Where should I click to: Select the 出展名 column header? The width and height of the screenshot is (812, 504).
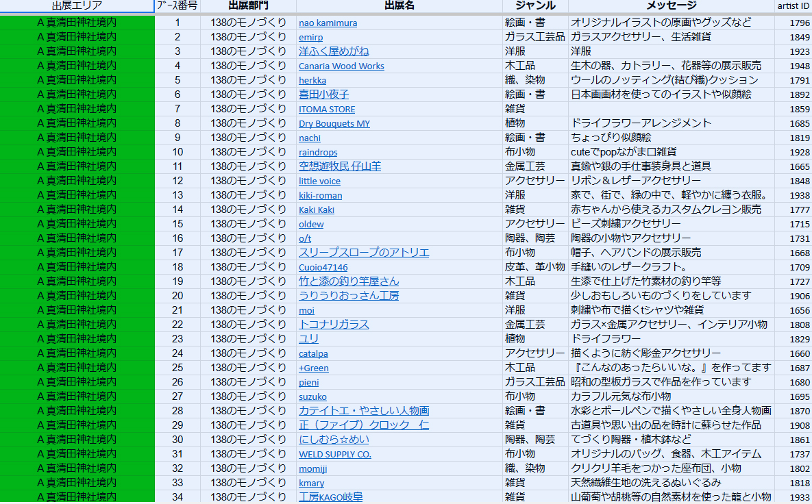[x=399, y=5]
